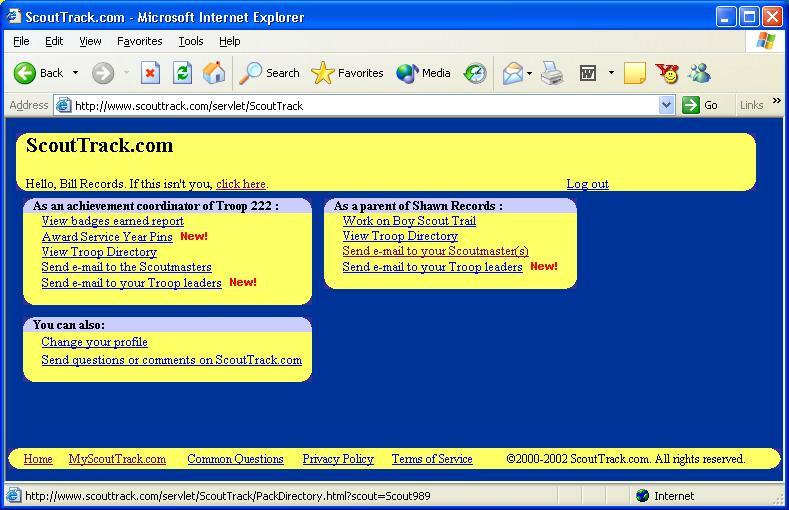Open the Search magnifier toolbar button
This screenshot has height=510, width=789.
pyautogui.click(x=269, y=73)
